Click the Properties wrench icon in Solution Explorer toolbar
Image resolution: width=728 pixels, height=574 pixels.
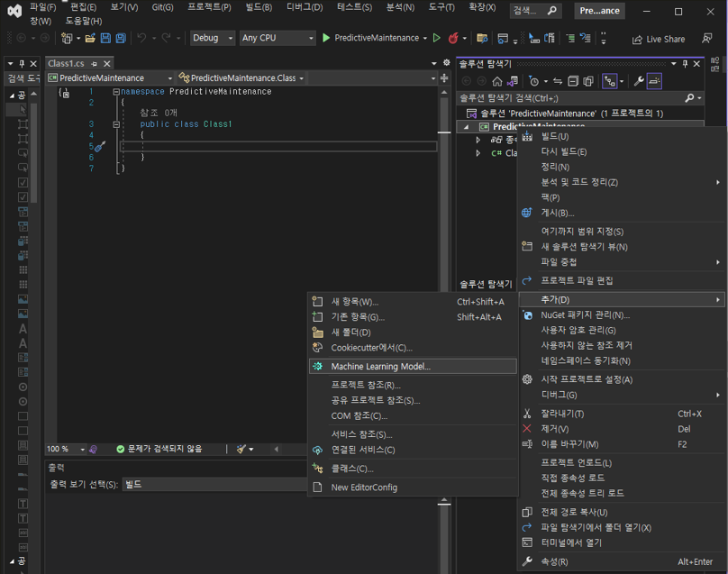point(639,81)
